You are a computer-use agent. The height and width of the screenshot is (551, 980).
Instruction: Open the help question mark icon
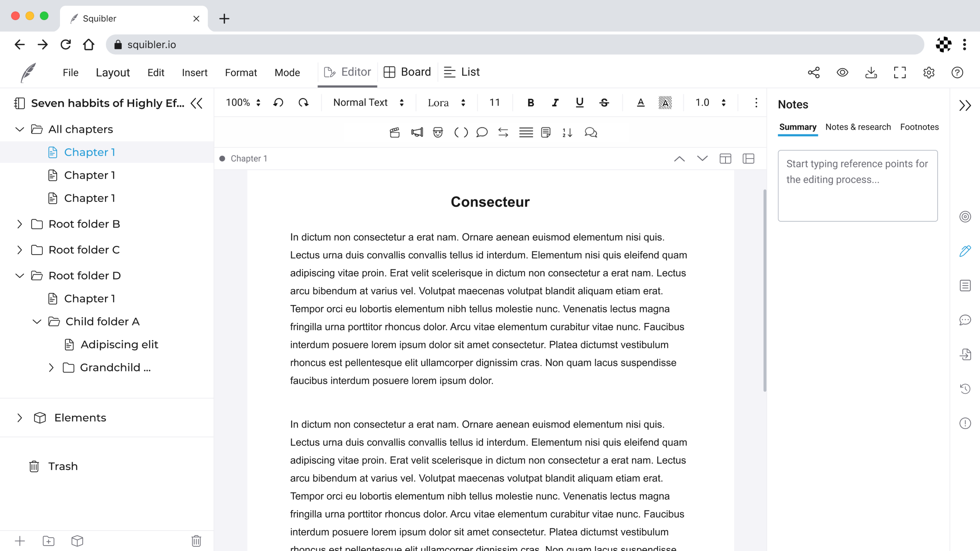[x=957, y=72]
